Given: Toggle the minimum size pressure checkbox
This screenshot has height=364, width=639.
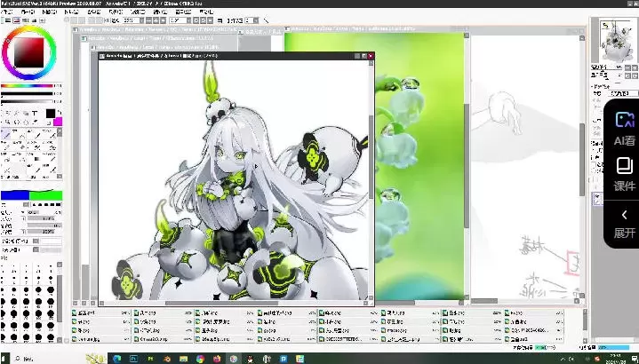Looking at the screenshot, I should tap(23, 218).
